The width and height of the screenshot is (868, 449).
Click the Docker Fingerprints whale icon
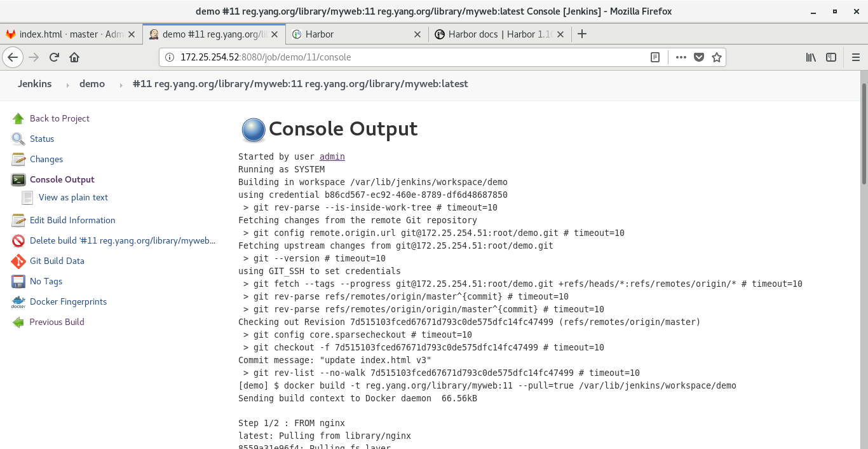click(18, 302)
